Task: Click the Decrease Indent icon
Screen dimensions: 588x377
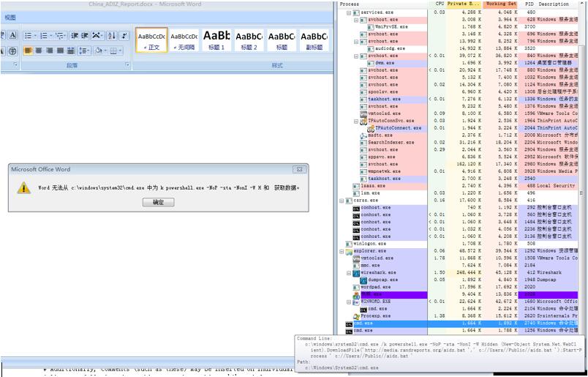Action: [x=75, y=36]
